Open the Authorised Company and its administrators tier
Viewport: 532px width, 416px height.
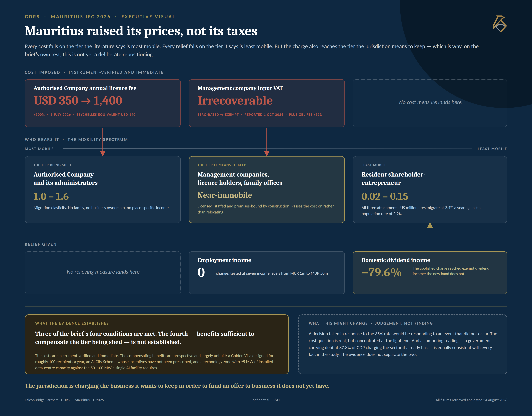[x=103, y=189]
